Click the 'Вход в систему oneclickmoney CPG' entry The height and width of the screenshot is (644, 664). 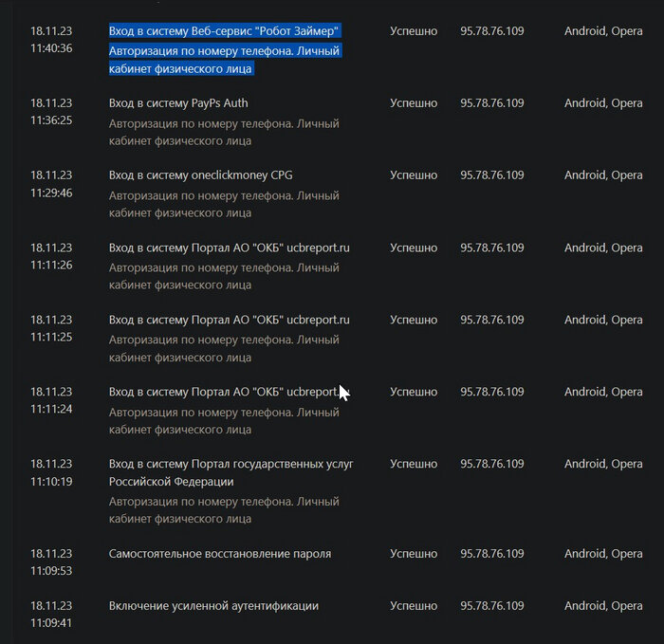point(201,175)
